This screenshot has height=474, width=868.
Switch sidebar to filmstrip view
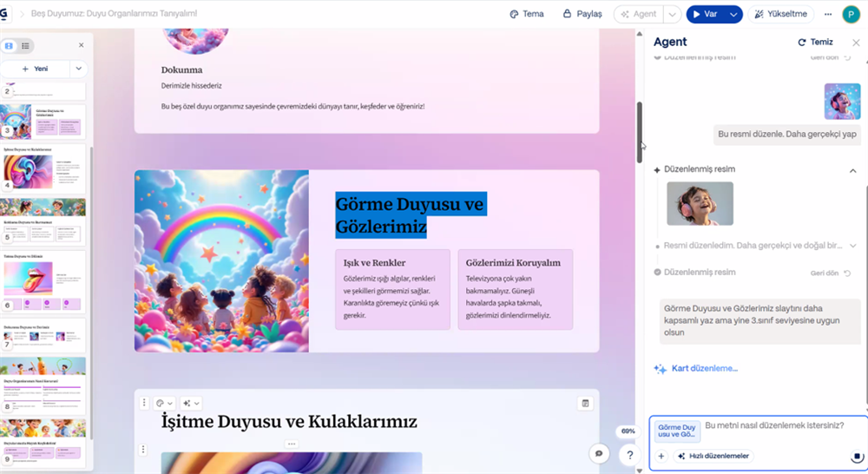(10, 46)
